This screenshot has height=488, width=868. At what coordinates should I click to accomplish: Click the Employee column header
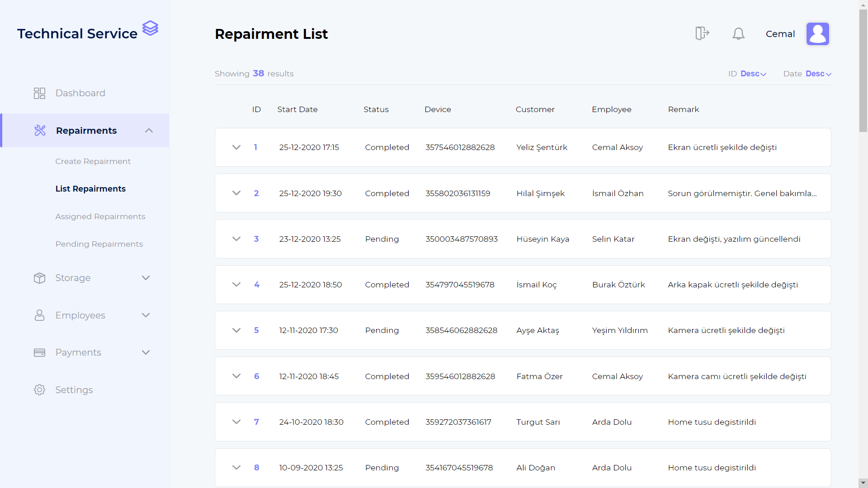tap(612, 109)
